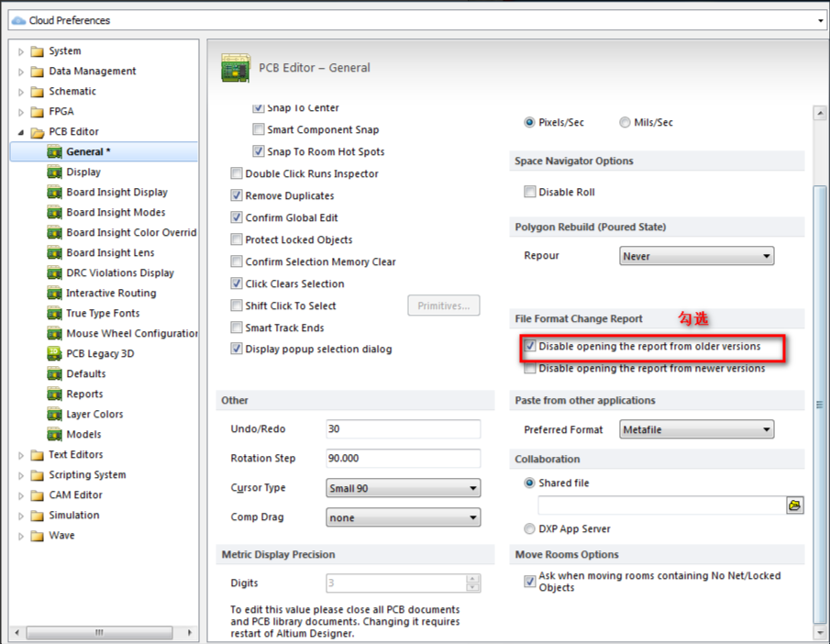Enable Protect Locked Objects

pos(237,239)
